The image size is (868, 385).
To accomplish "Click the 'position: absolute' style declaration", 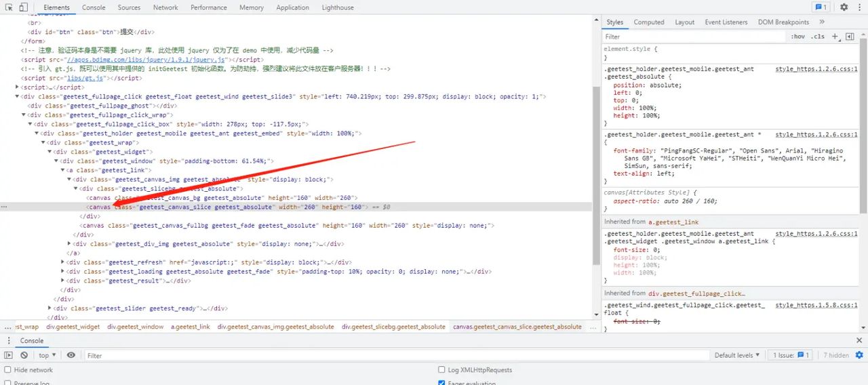I will 648,85.
